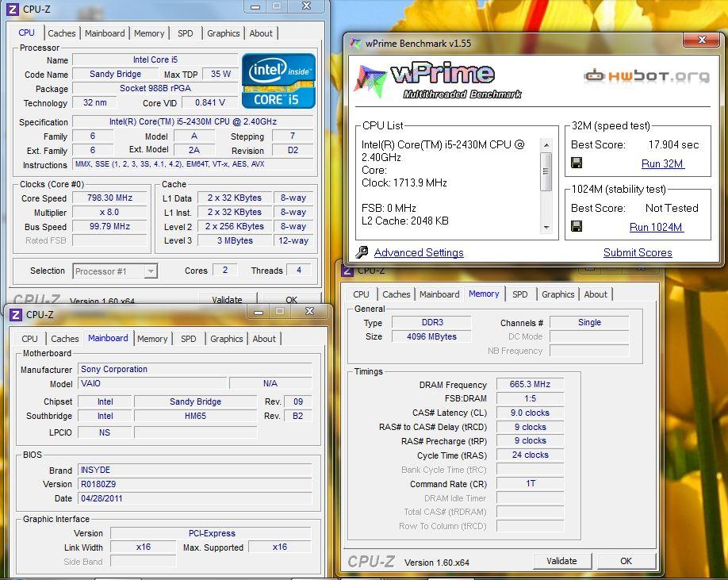
Task: Open Advanced Settings link in wPrime
Action: (419, 252)
